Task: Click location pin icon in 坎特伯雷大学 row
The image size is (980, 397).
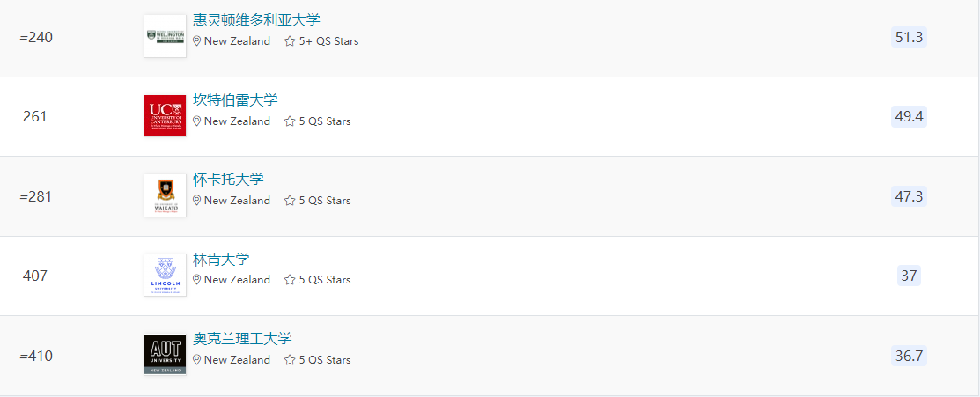Action: (x=197, y=121)
